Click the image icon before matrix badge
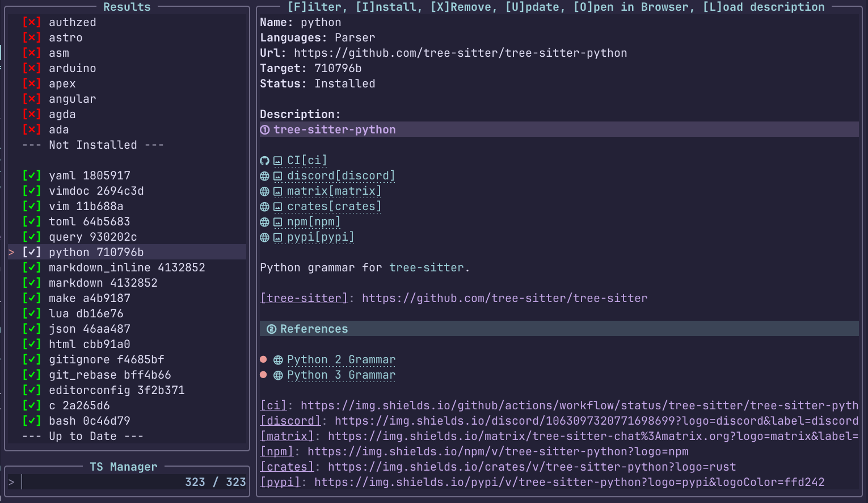Screen dimensions: 868x503 [x=277, y=191]
